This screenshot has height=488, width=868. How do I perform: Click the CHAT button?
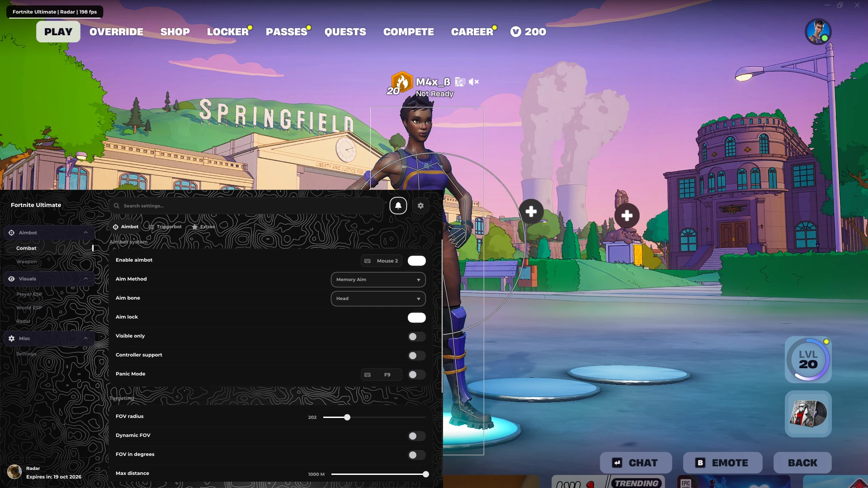[636, 463]
